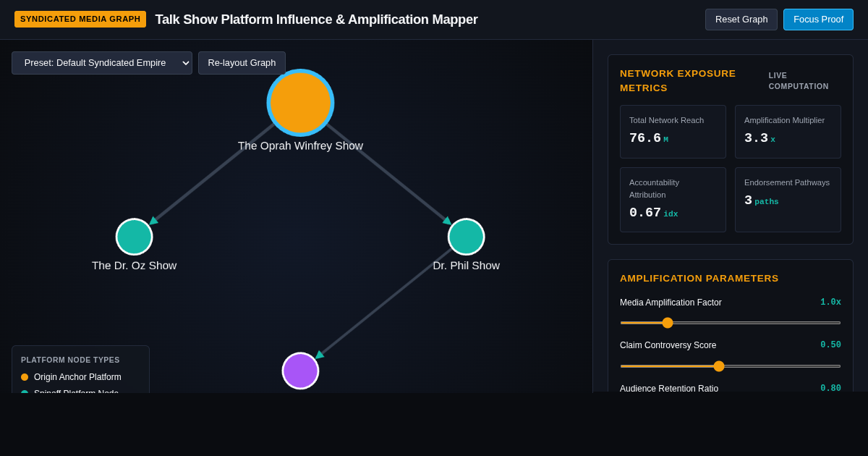The height and width of the screenshot is (456, 868).
Task: Click the page title 'Talk Show Platform Influence & Amplification Mapper'
Action: click(x=317, y=20)
